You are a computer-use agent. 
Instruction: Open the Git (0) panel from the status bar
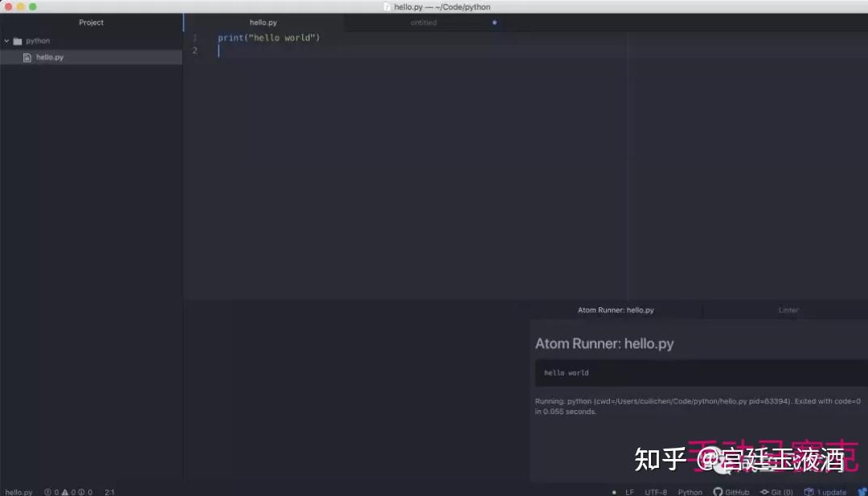[776, 491]
